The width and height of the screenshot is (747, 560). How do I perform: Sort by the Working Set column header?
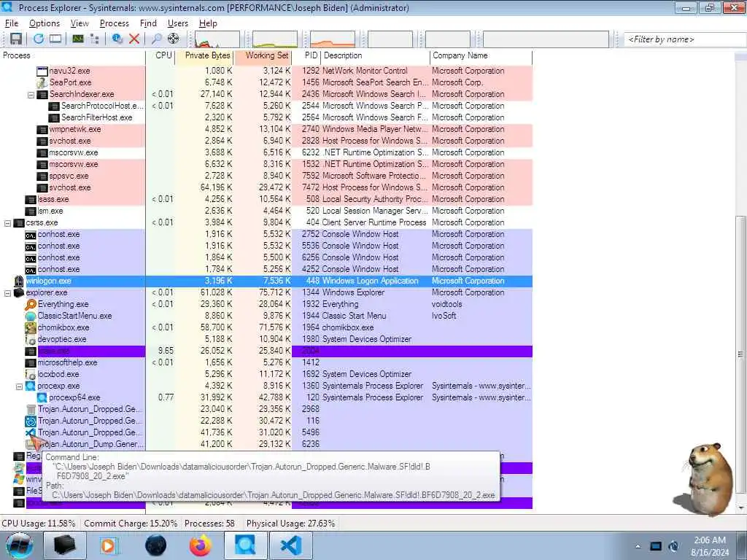(x=263, y=55)
